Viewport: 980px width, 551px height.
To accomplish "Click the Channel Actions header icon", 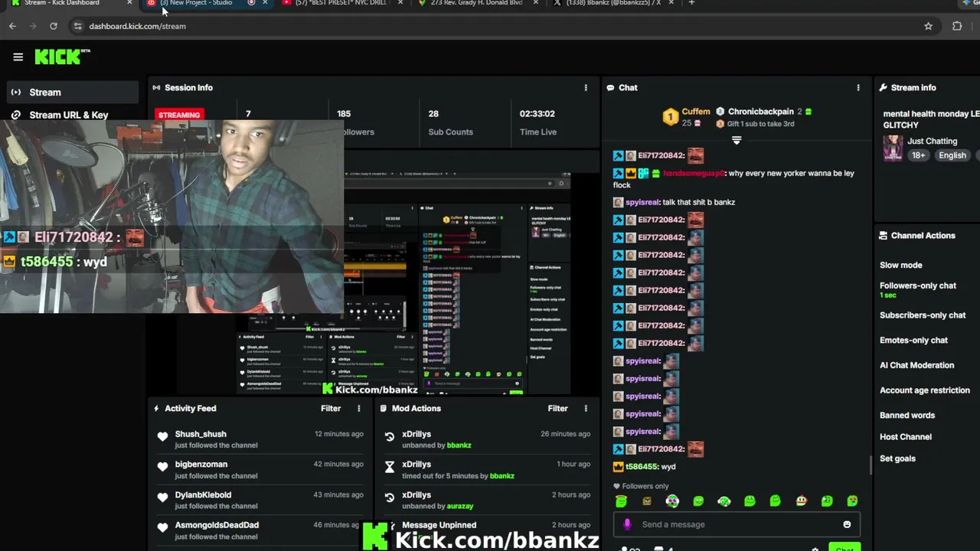I will 884,236.
